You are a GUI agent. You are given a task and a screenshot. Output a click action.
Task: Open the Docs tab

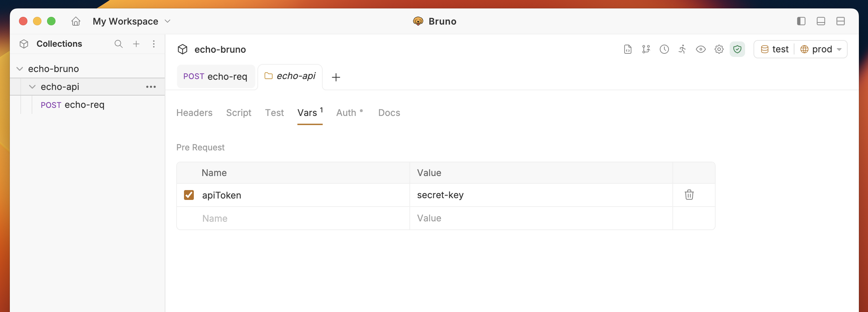(389, 113)
